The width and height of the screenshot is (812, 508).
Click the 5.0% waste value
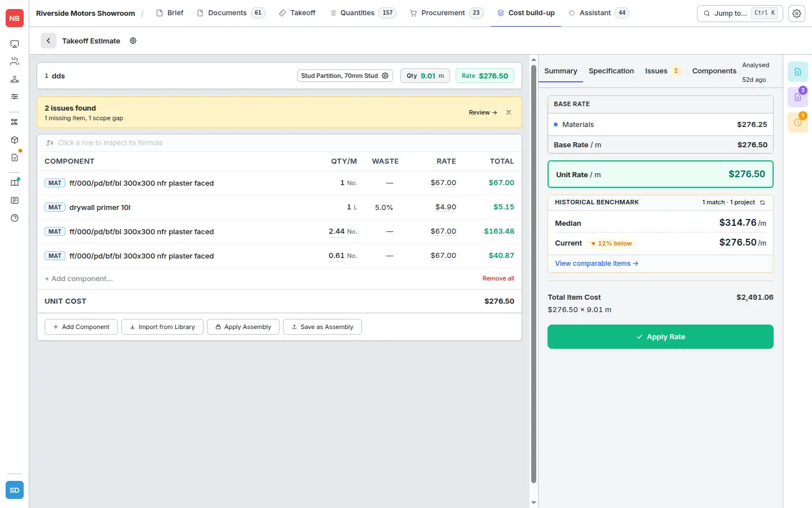coord(384,207)
